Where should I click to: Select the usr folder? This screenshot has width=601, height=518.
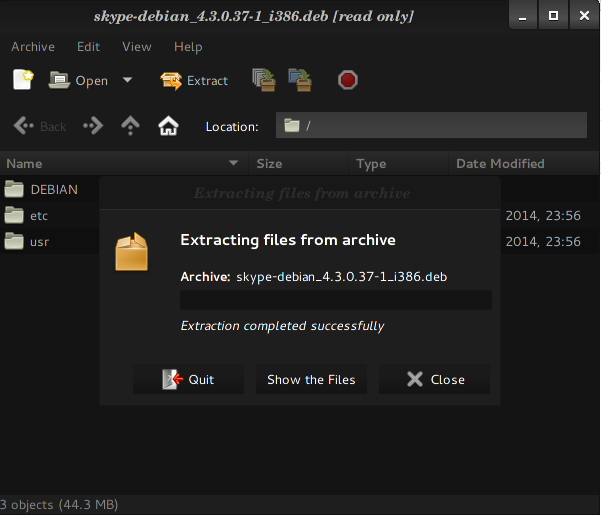[x=27, y=242]
